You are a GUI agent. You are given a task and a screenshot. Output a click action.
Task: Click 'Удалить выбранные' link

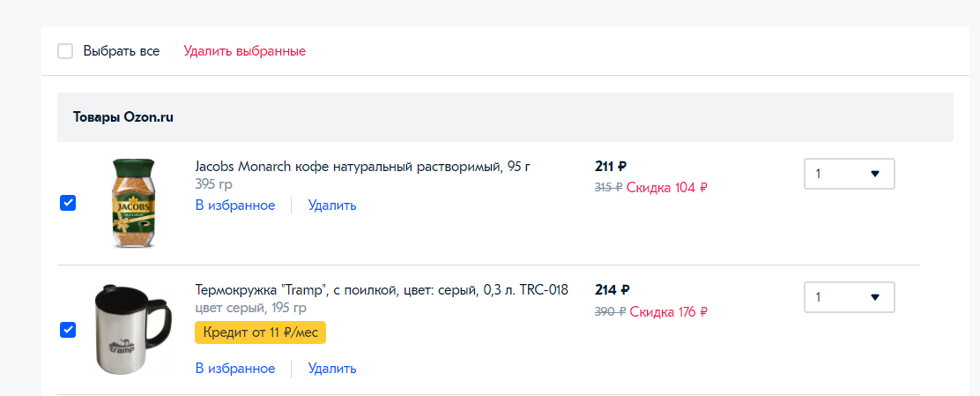coord(244,51)
